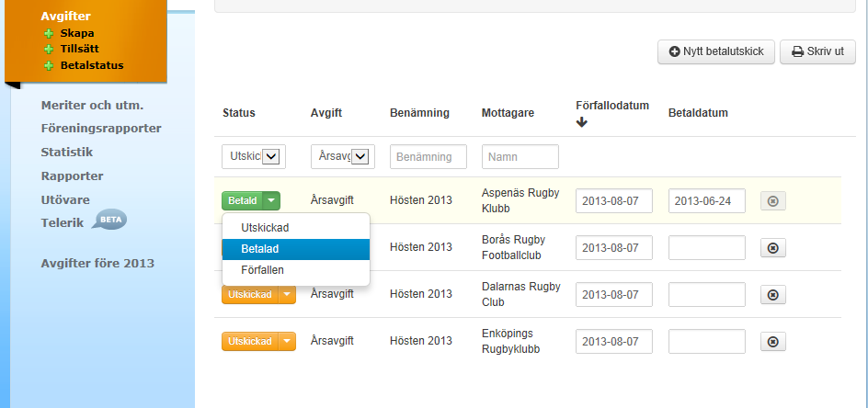Image resolution: width=868 pixels, height=408 pixels.
Task: Go to Betalstatus under Avgifter
Action: pyautogui.click(x=92, y=66)
